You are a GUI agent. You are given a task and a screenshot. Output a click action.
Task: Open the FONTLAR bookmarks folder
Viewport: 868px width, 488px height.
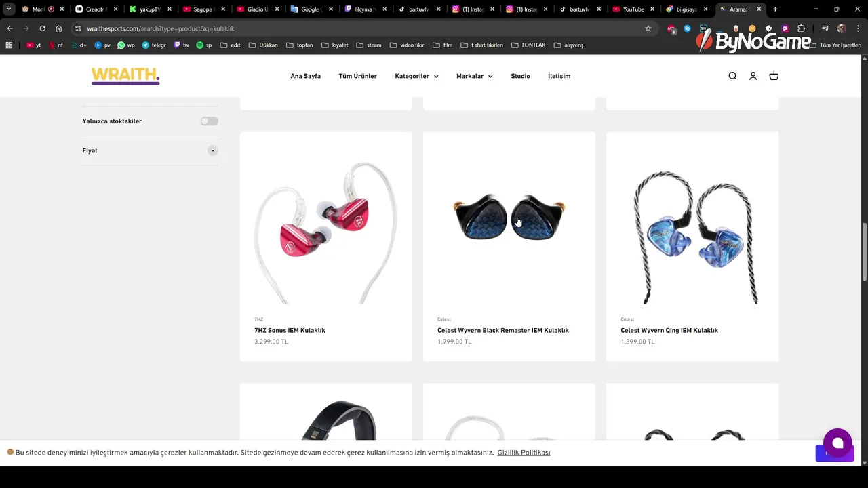pyautogui.click(x=528, y=45)
